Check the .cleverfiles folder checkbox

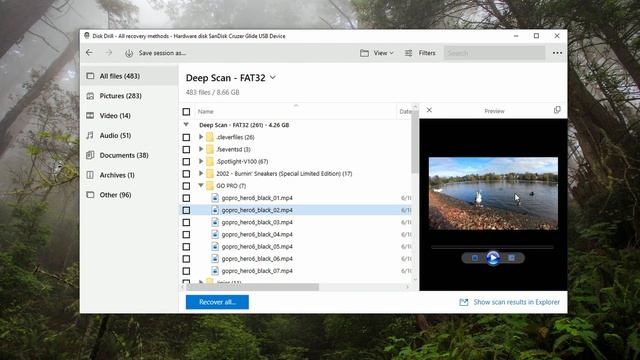point(187,137)
